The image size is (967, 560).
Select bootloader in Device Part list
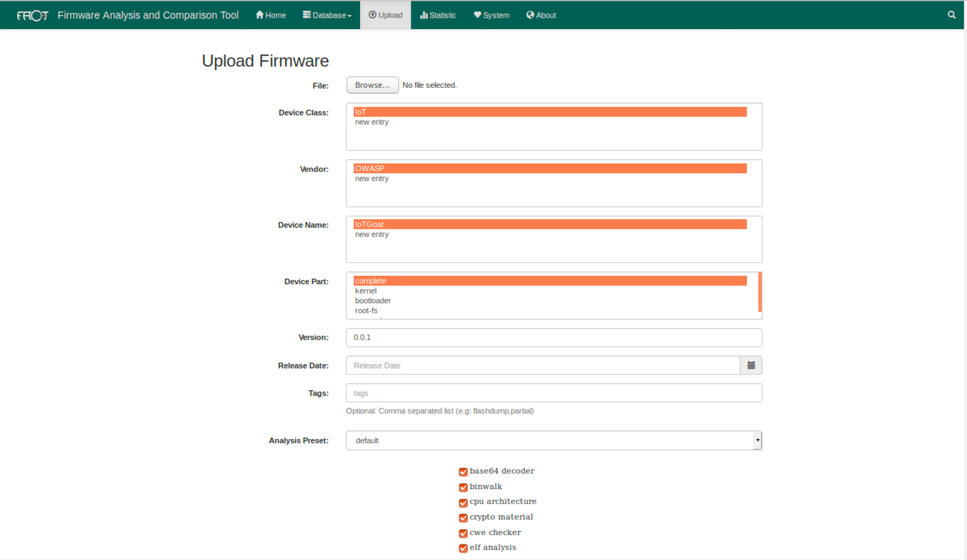click(x=550, y=300)
